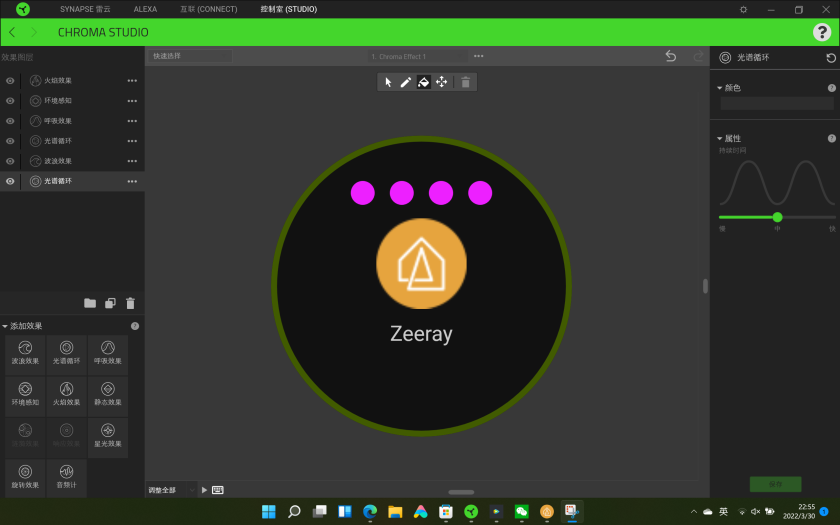Toggle eye of the 波浪效果 layer
840x525 pixels.
coord(10,161)
